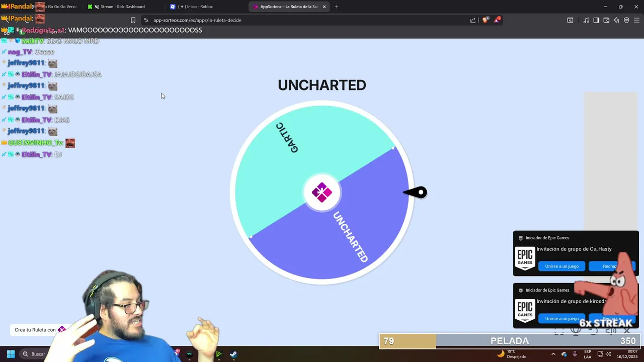The image size is (644, 362).
Task: Click the ESP LAA language indicator
Action: tap(588, 354)
